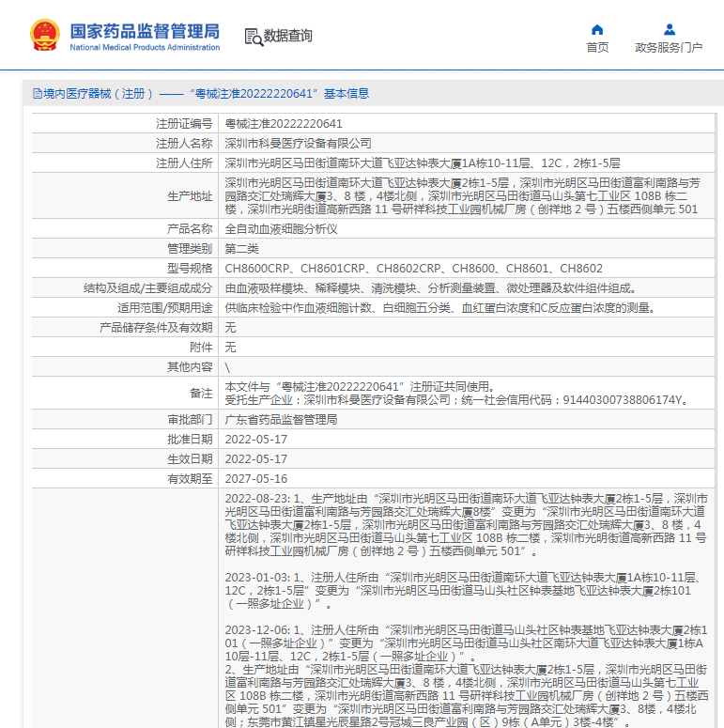Screen dimensions: 724x728
Task: Click 无 in the 产品储存条件及有效期 row
Action: click(230, 328)
